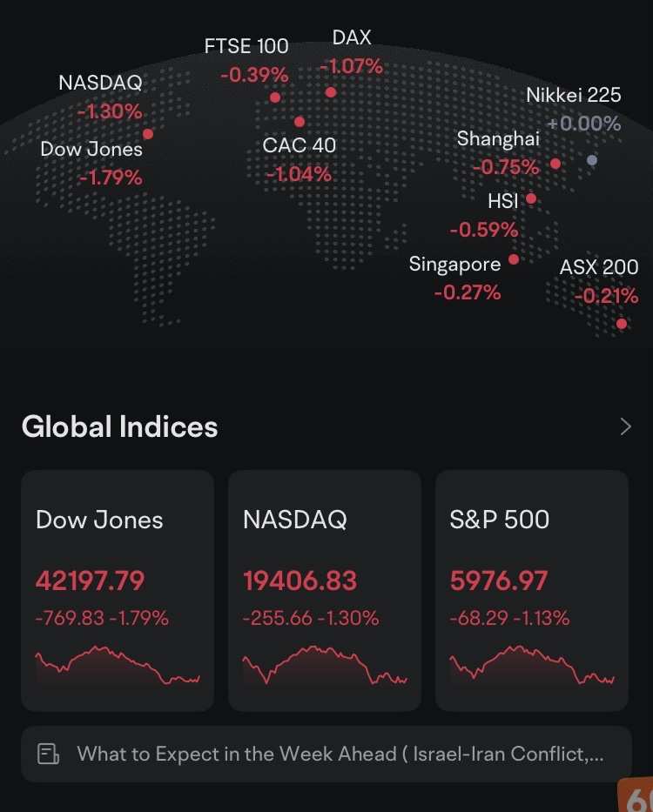Image resolution: width=653 pixels, height=812 pixels.
Task: Tap the DAX red map marker
Action: point(331,92)
